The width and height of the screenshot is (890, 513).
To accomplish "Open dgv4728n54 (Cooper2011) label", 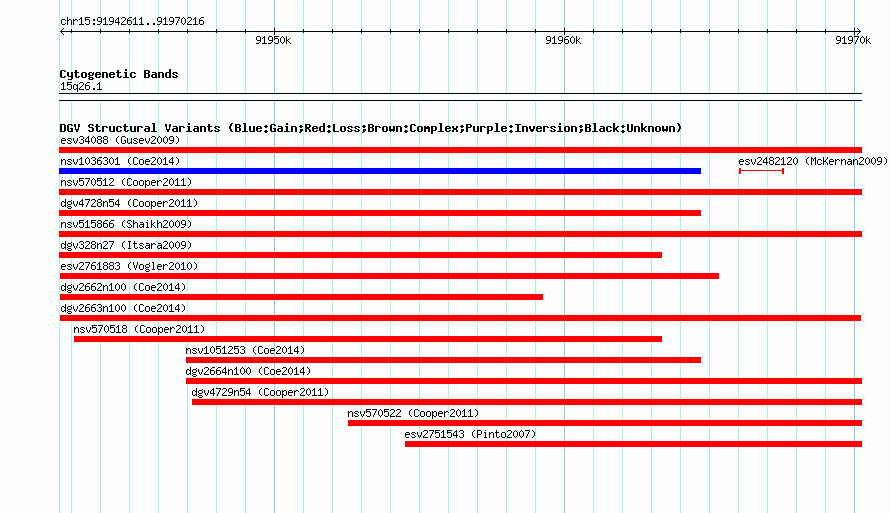I will [129, 203].
